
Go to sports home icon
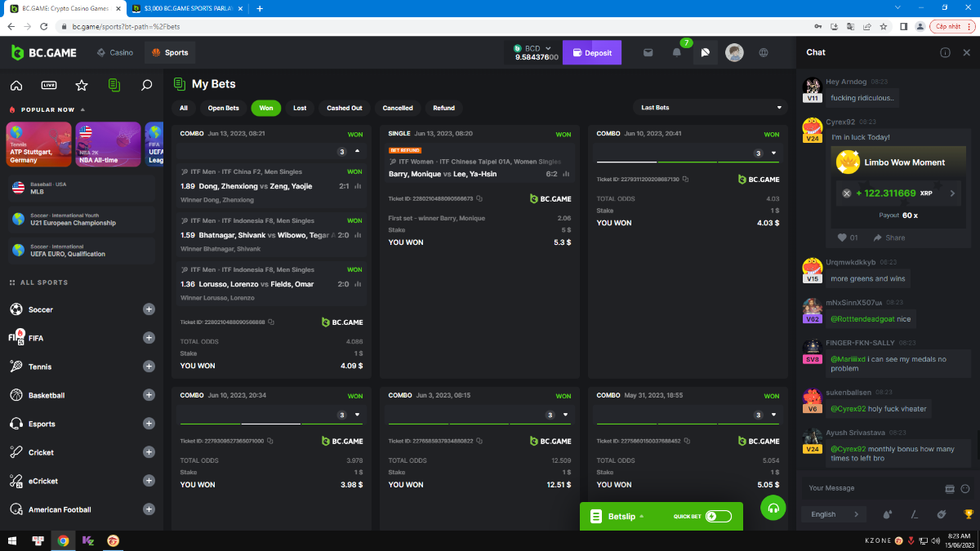[x=16, y=85]
